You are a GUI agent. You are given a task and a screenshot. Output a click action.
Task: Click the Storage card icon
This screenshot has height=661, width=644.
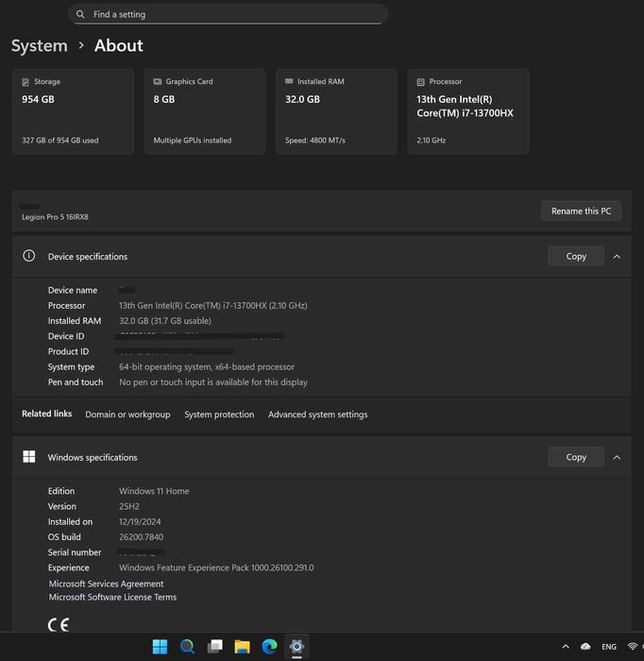pos(25,82)
